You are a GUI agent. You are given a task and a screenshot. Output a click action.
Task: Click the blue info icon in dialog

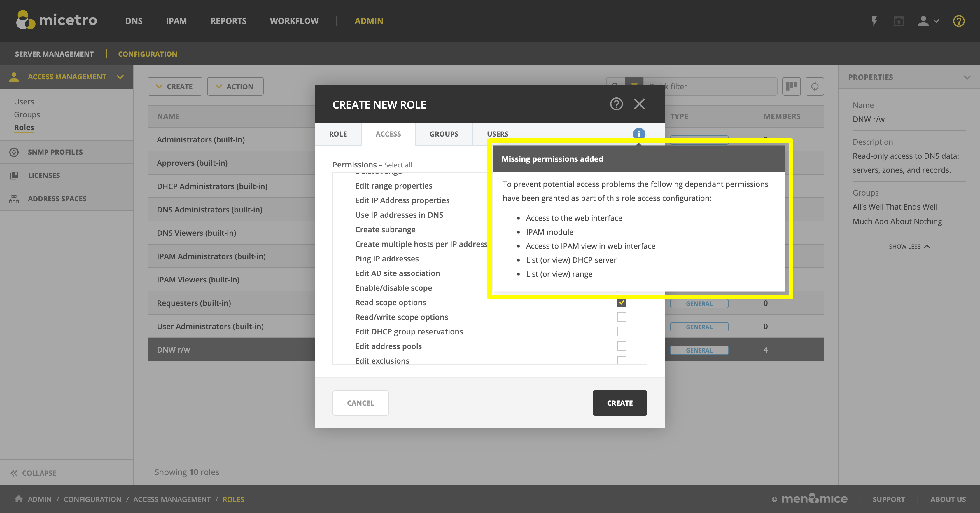(639, 134)
